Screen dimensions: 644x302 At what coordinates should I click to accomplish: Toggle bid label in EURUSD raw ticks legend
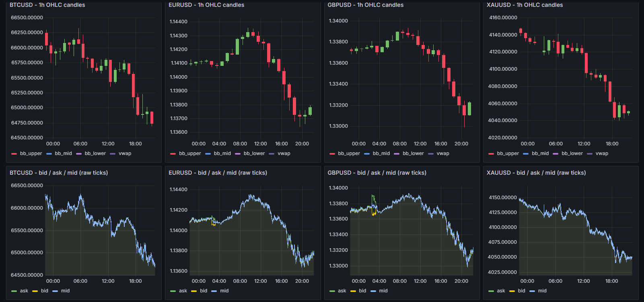click(204, 291)
